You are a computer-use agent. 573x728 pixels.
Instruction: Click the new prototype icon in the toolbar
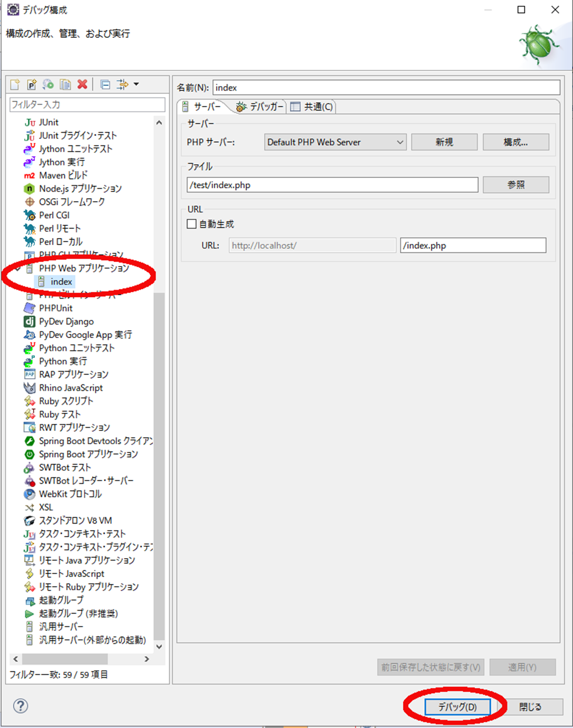(x=31, y=85)
